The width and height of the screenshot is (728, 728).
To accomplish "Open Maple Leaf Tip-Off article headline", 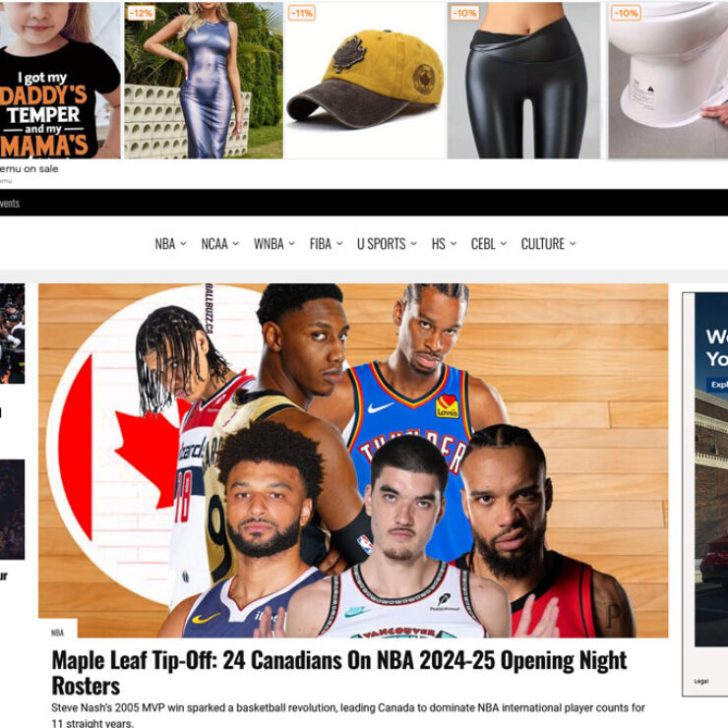I will pyautogui.click(x=339, y=673).
